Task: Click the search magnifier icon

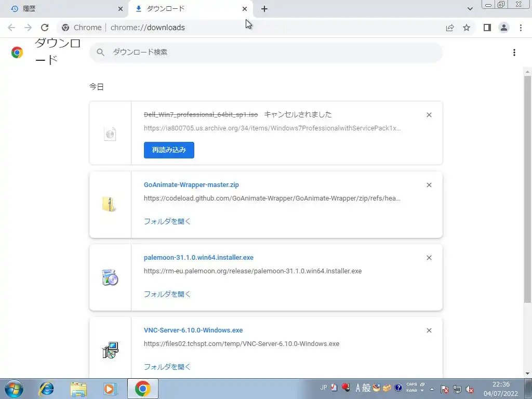Action: pyautogui.click(x=100, y=52)
